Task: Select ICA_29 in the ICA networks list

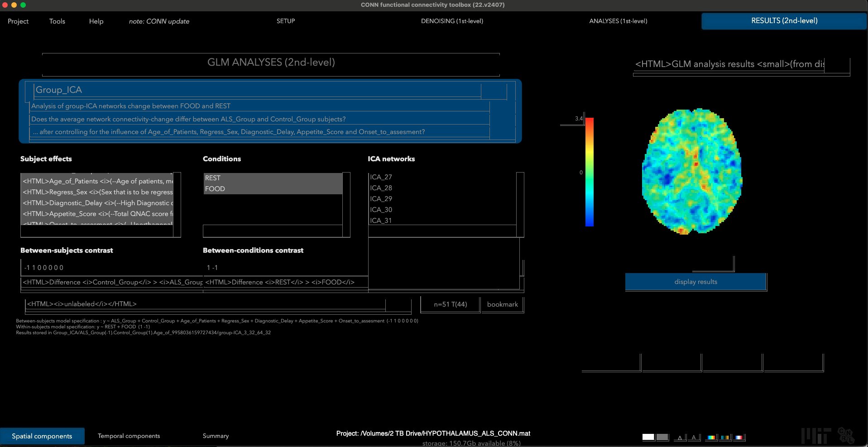Action: [381, 199]
